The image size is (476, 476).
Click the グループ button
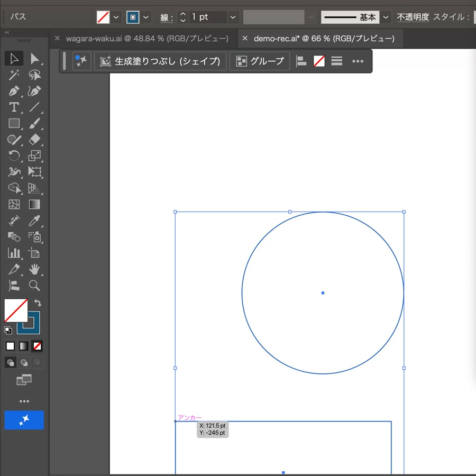point(260,61)
